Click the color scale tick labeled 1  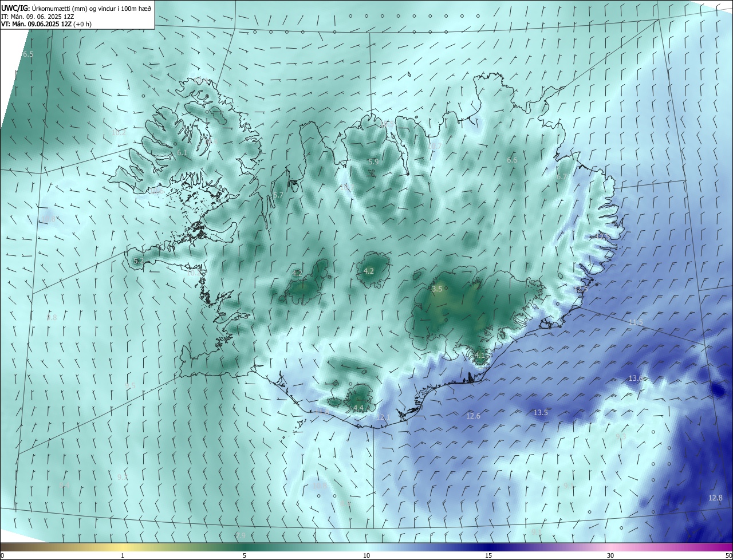[123, 555]
